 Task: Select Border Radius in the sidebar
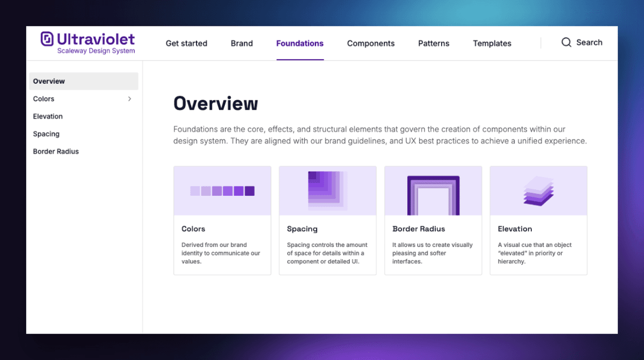56,151
